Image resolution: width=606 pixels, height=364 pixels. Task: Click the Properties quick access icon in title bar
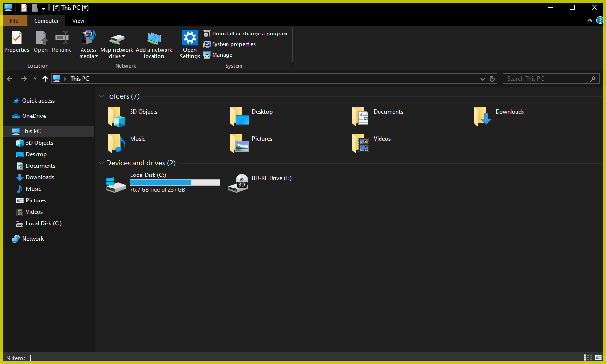(24, 8)
